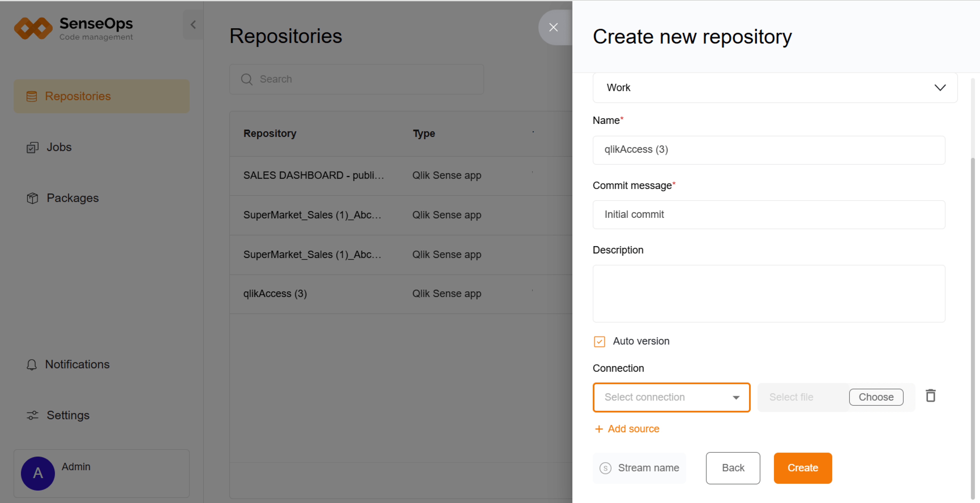Click Qlik Sense app in SALES DASHBOARD row
980x503 pixels.
[x=447, y=176]
